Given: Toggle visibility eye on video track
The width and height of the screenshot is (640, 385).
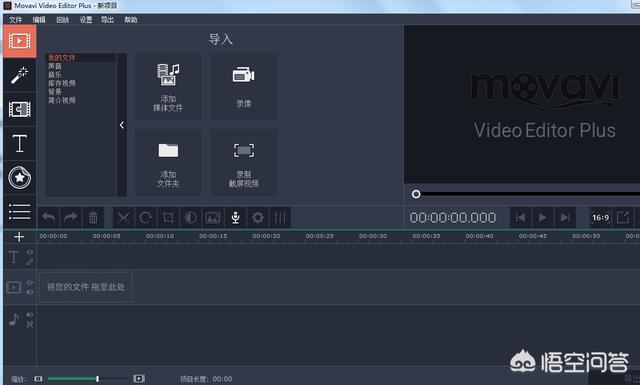Looking at the screenshot, I should pos(30,283).
